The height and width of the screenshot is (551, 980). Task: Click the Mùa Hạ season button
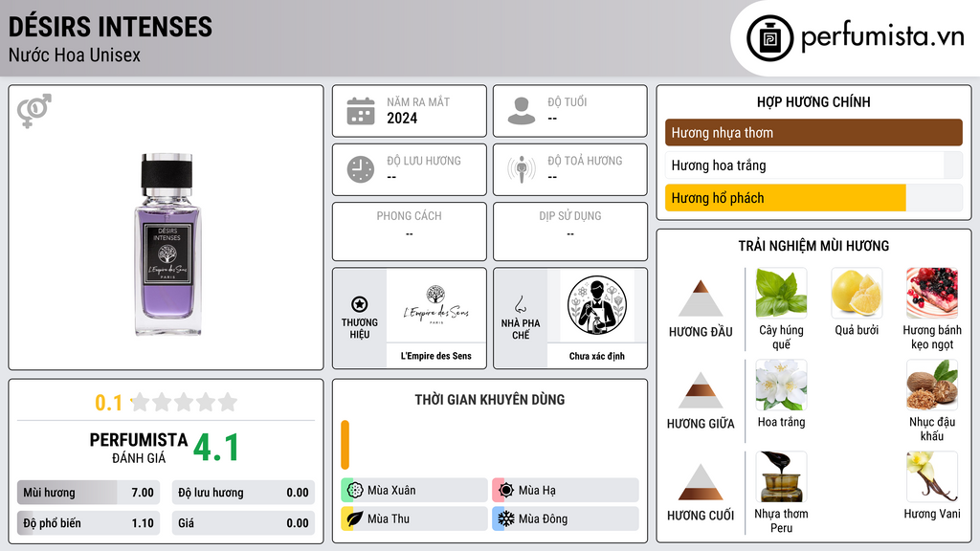point(566,491)
